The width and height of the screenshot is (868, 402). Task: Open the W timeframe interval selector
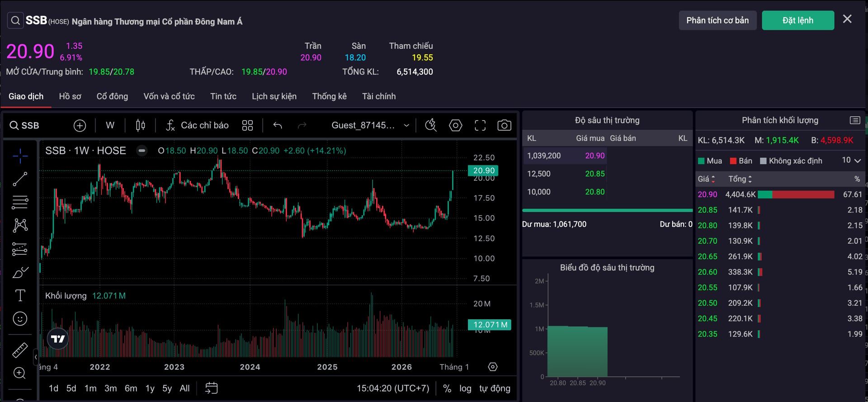(110, 125)
